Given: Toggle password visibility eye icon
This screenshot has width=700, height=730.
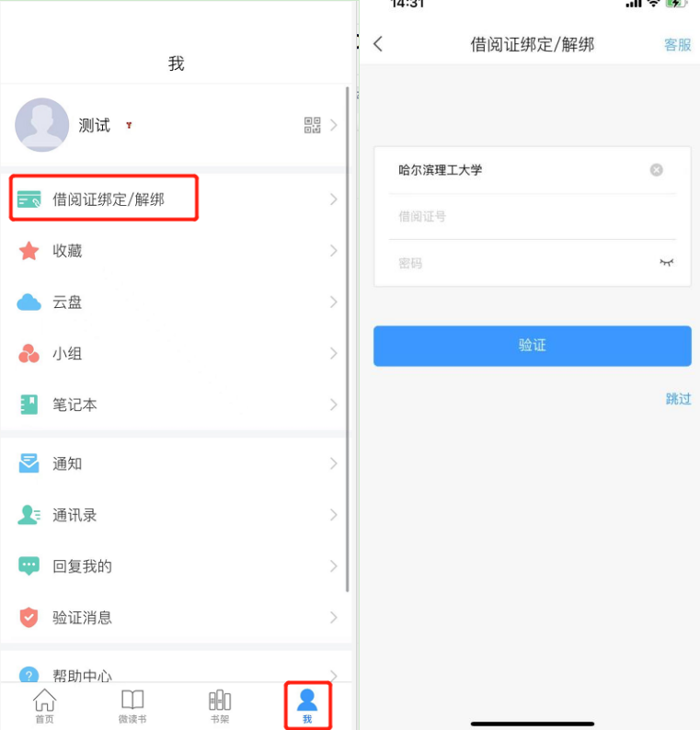Looking at the screenshot, I should click(667, 263).
